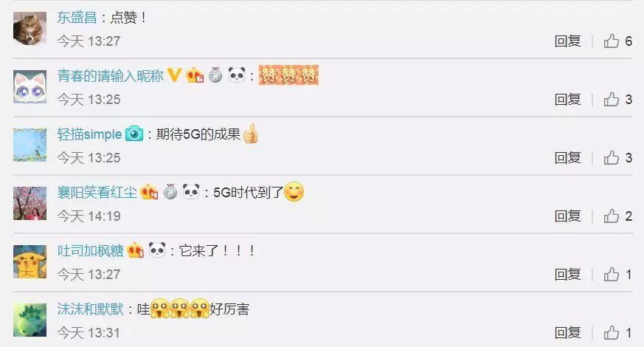The width and height of the screenshot is (644, 347).
Task: Reply to 沫沫和默默's 好厉害 comment
Action: coord(567,333)
